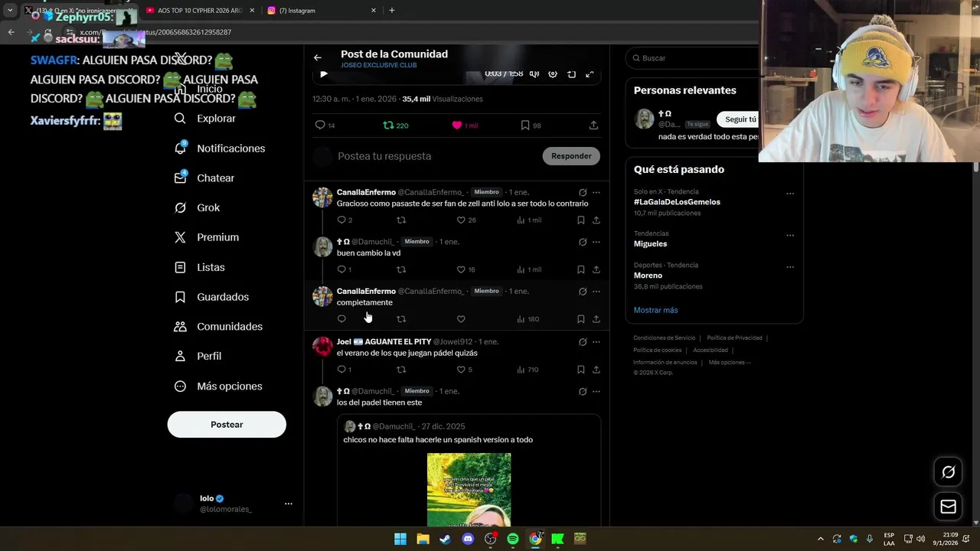Play the video in the post
Viewport: 980px width, 551px height.
(323, 74)
